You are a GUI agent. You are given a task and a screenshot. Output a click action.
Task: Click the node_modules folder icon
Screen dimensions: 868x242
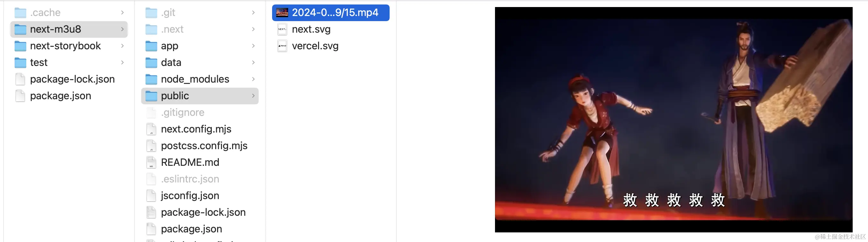pos(151,79)
